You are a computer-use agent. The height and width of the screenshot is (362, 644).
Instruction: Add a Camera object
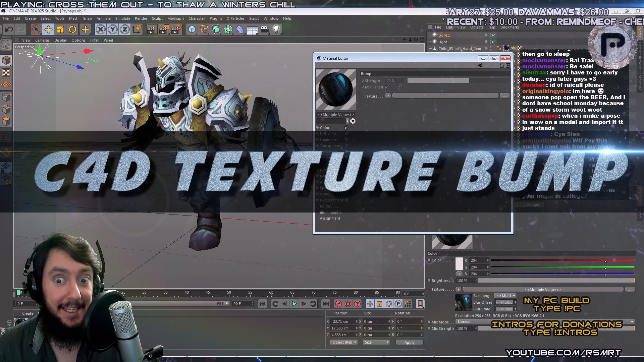(264, 29)
